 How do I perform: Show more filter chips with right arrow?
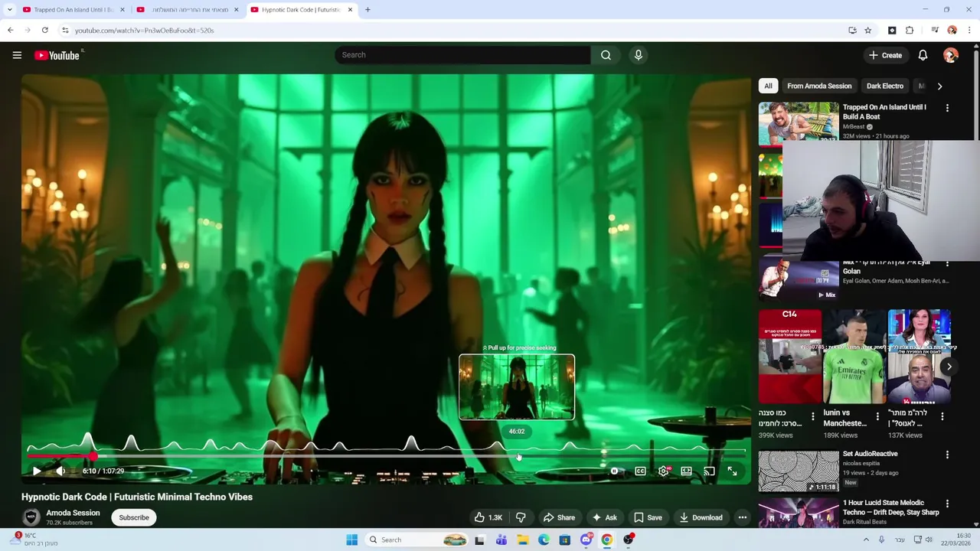(x=939, y=86)
